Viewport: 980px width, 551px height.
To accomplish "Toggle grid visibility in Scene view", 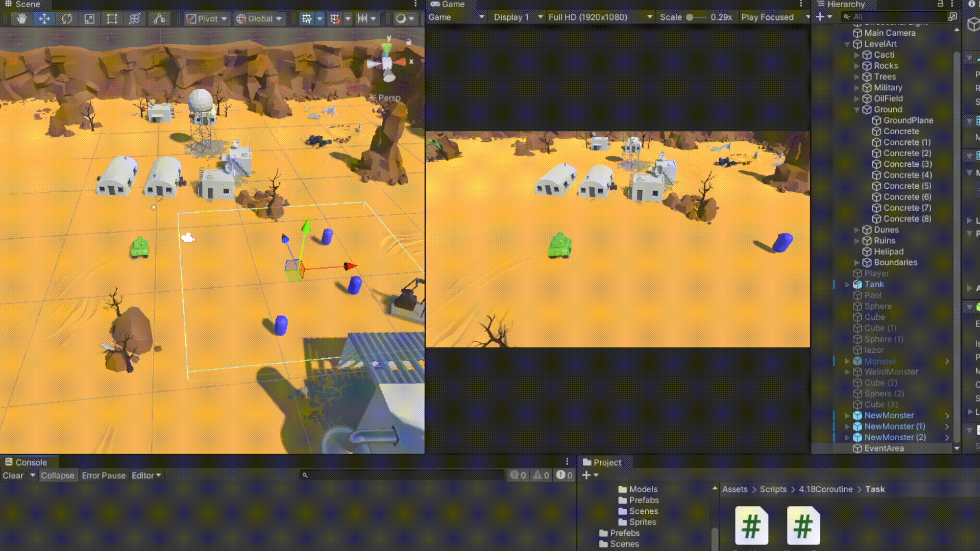I will coord(307,19).
